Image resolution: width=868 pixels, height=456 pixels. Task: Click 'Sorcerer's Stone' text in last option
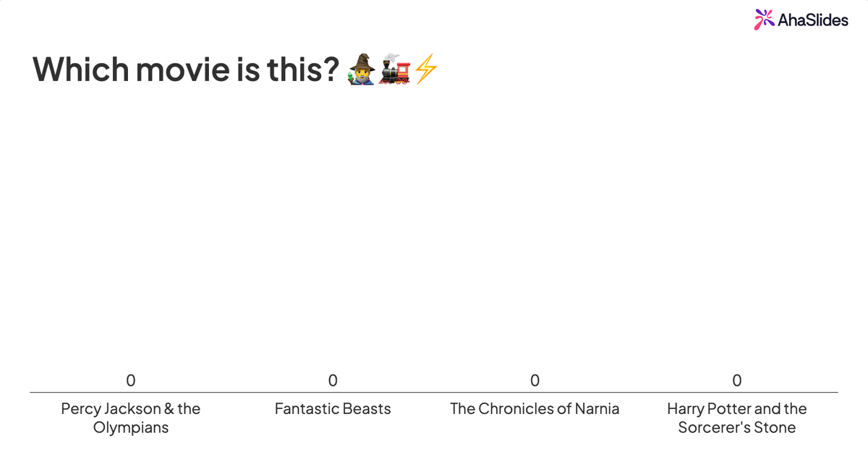[737, 428]
